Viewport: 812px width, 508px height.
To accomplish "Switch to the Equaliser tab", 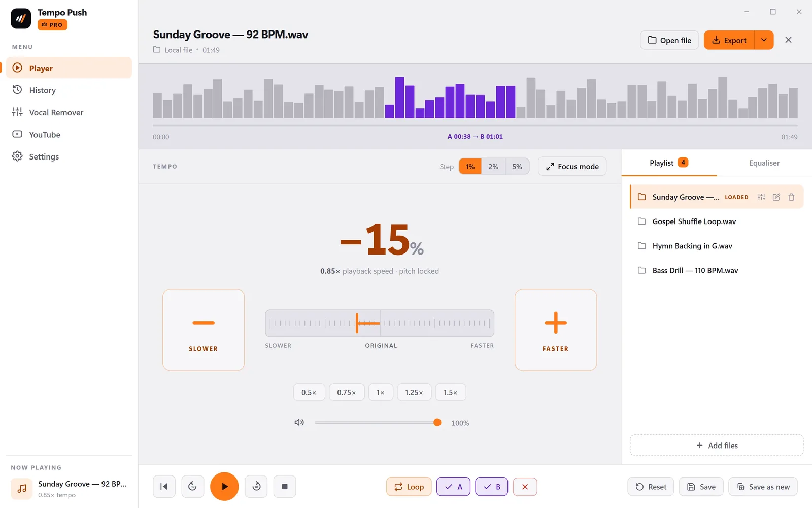I will click(x=764, y=163).
